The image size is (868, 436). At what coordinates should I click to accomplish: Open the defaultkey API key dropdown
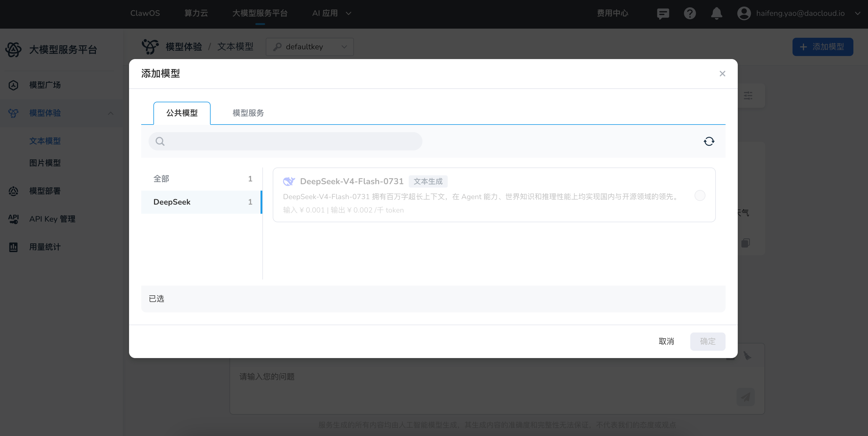coord(310,47)
